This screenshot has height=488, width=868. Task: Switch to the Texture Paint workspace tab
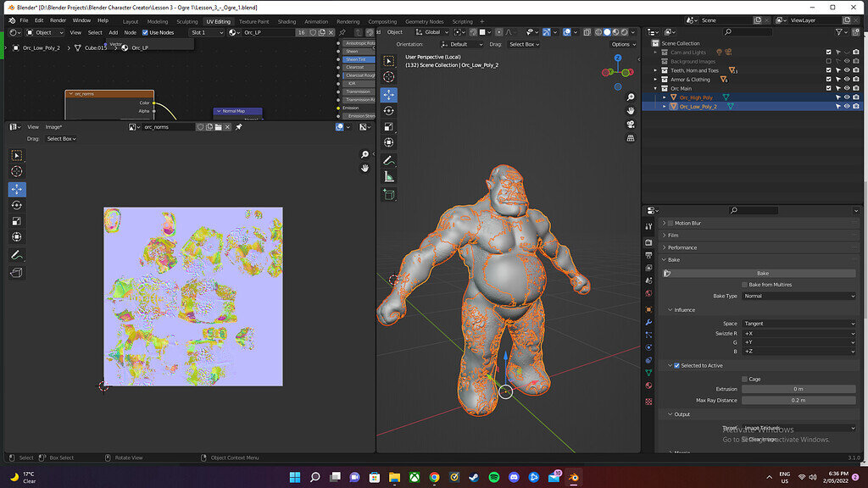tap(253, 21)
